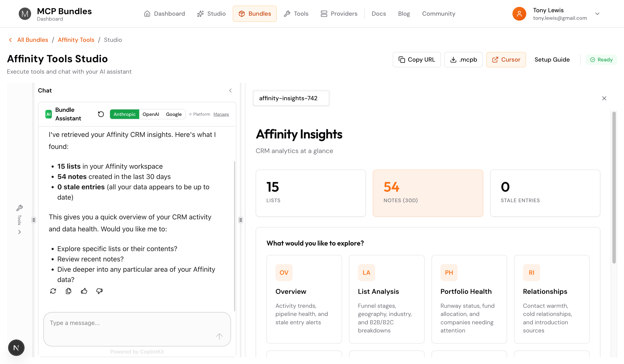Switch AI provider to Google
The width and height of the screenshot is (624, 364).
click(x=174, y=114)
